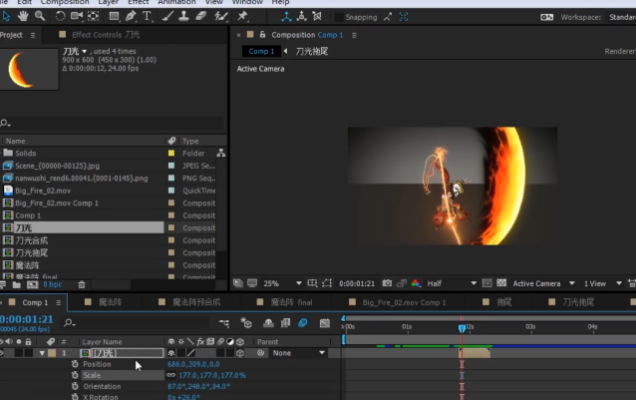Screen dimensions: 636x400
Task: Select the Pen tool
Action: 131,16
